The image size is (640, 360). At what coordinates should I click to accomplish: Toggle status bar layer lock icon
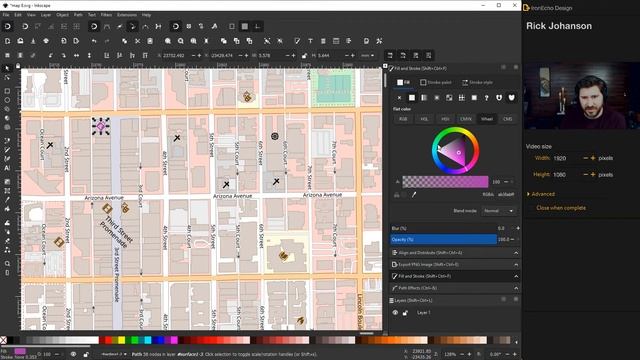coord(86,354)
